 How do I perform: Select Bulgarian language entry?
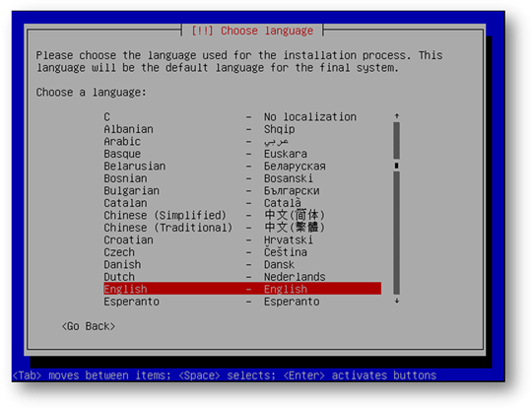[x=242, y=190]
